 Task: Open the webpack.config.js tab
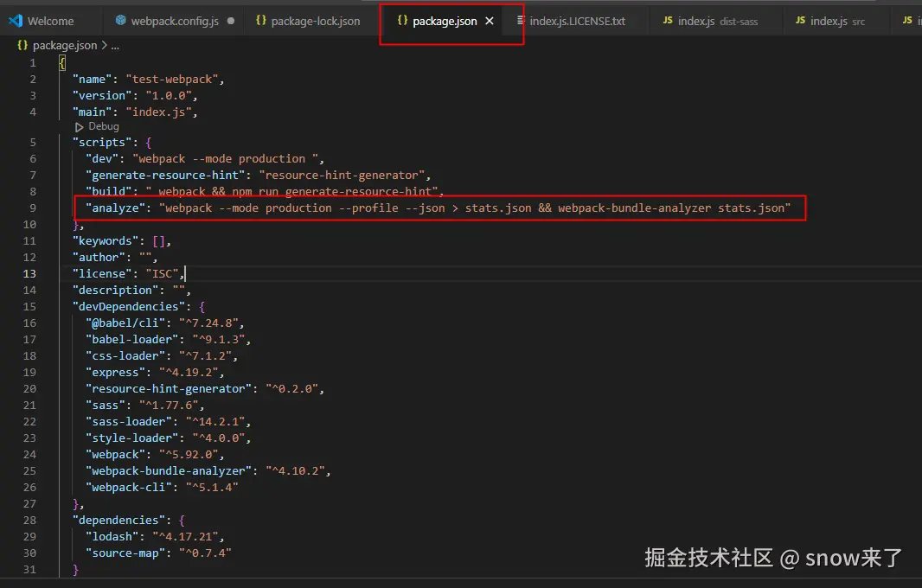[174, 21]
